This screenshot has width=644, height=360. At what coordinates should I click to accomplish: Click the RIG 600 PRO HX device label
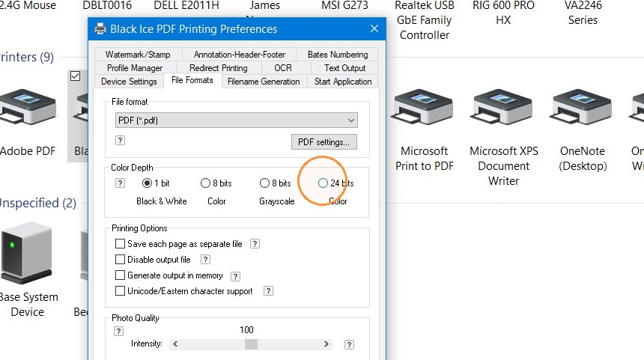click(503, 13)
